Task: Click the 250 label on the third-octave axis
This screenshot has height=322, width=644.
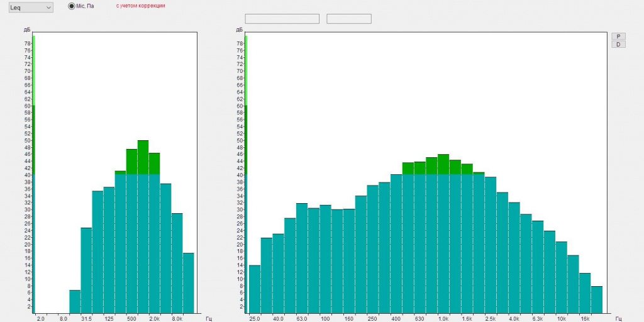Action: [x=372, y=318]
